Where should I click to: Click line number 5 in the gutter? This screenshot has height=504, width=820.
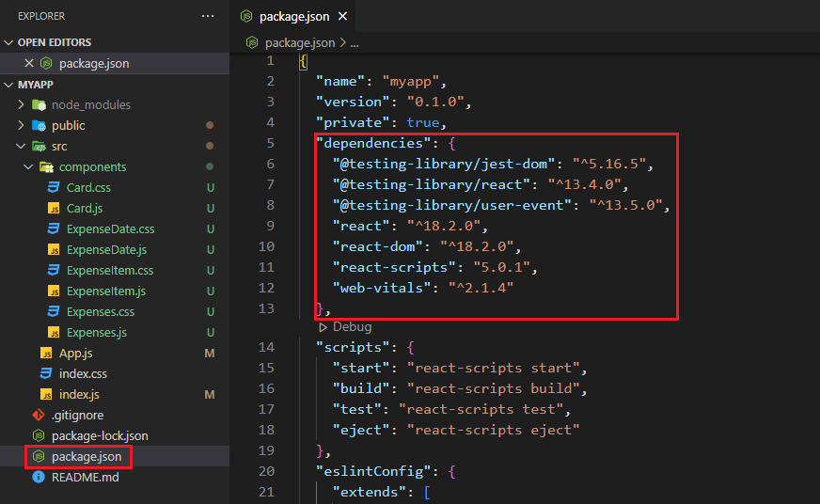click(270, 143)
